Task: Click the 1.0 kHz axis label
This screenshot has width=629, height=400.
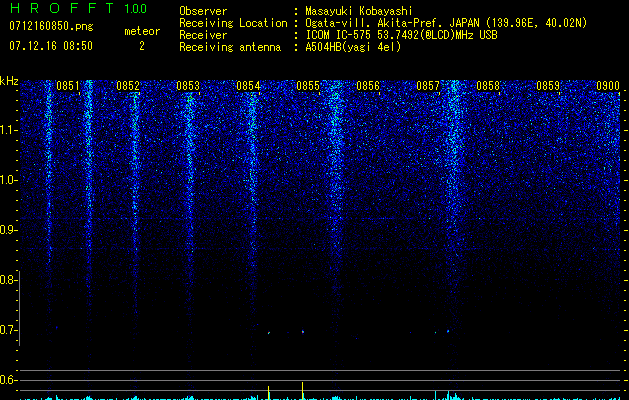Action: click(8, 180)
